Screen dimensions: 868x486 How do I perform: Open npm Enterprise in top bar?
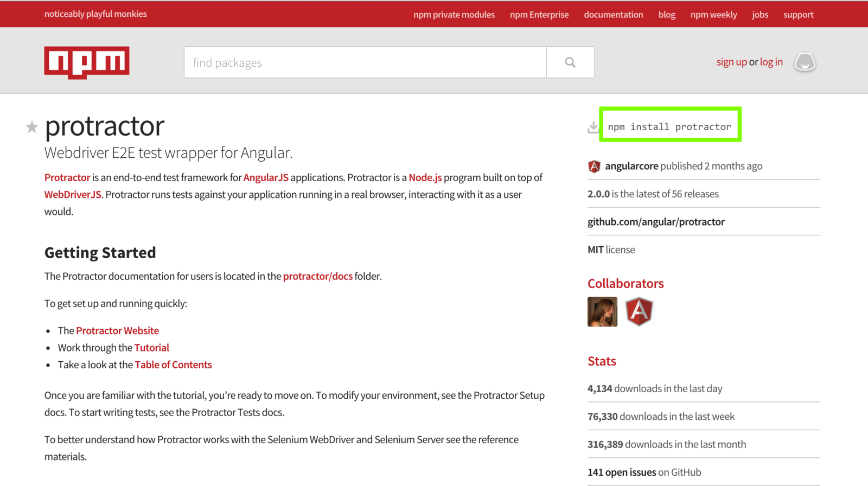(x=539, y=15)
